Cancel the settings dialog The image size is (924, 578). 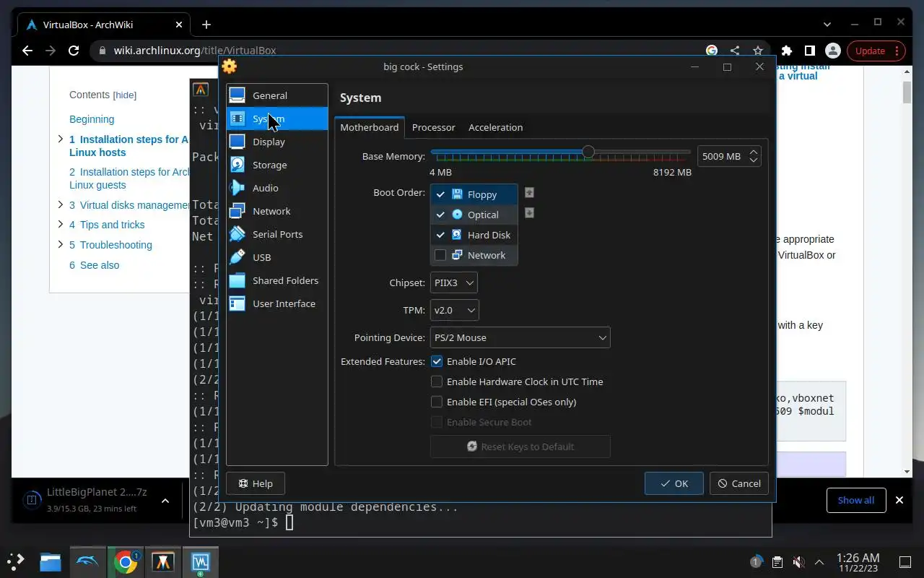pyautogui.click(x=739, y=483)
